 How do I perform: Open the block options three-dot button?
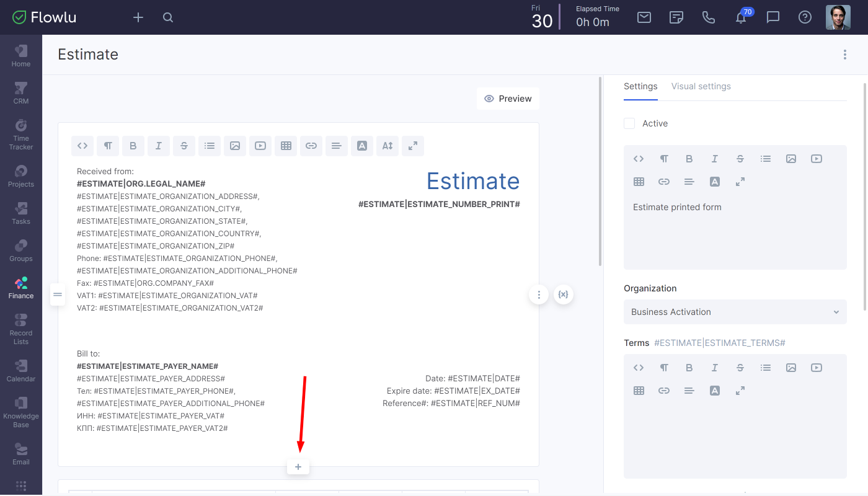(x=539, y=294)
